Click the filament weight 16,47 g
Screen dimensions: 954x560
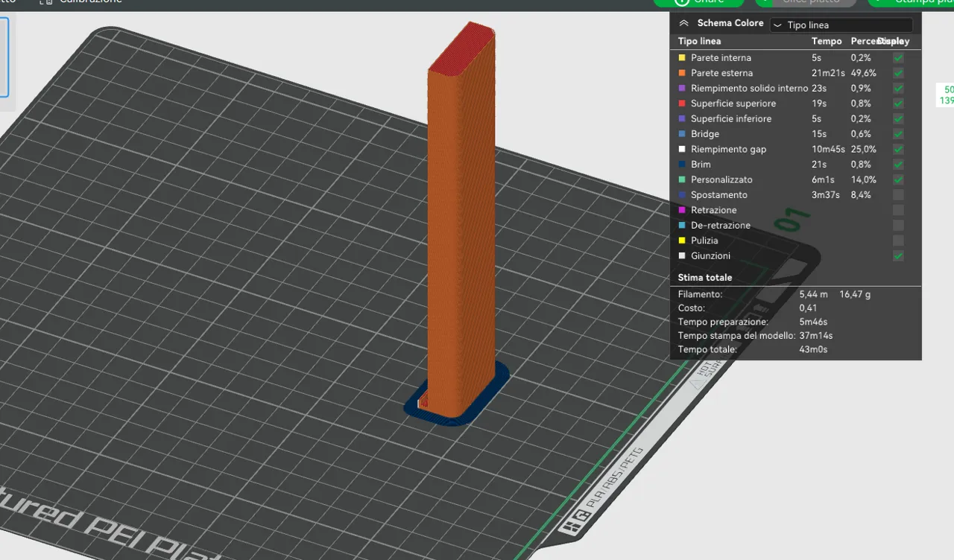pyautogui.click(x=855, y=295)
